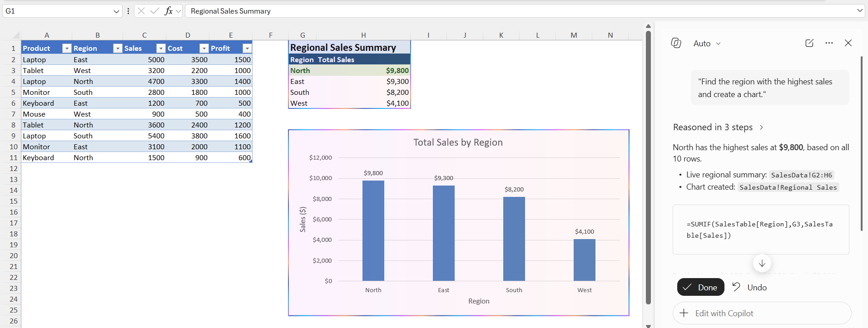Open Copilot pane more options ellipsis

[829, 43]
